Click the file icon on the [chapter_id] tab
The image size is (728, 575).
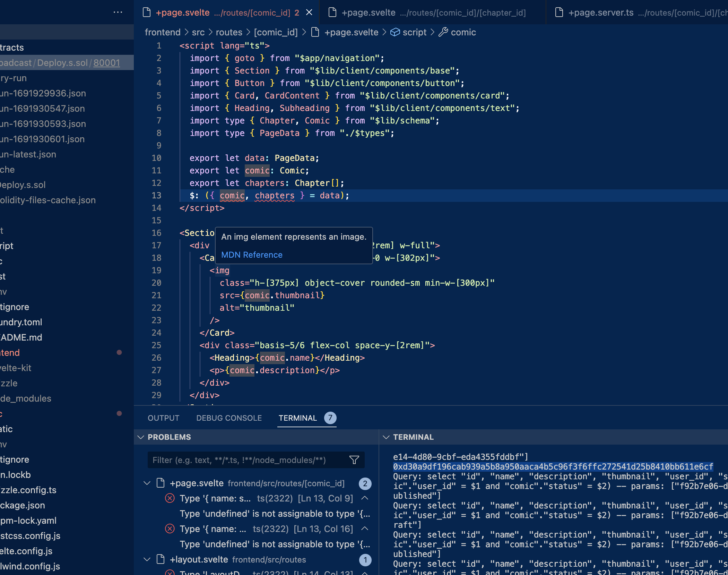point(332,12)
